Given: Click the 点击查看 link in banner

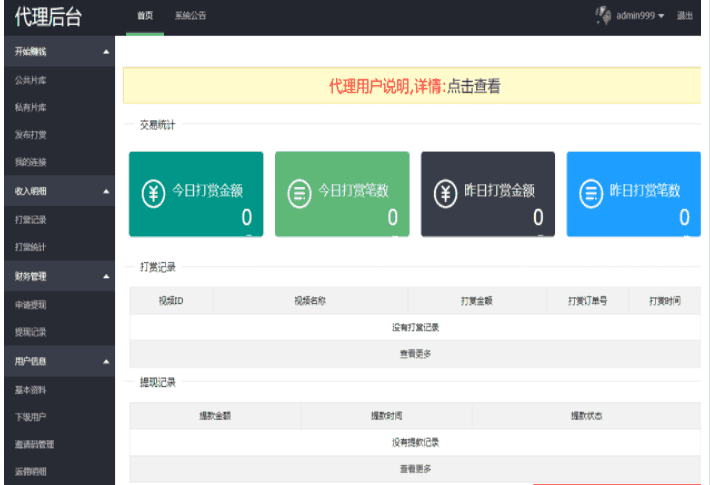Looking at the screenshot, I should 474,86.
